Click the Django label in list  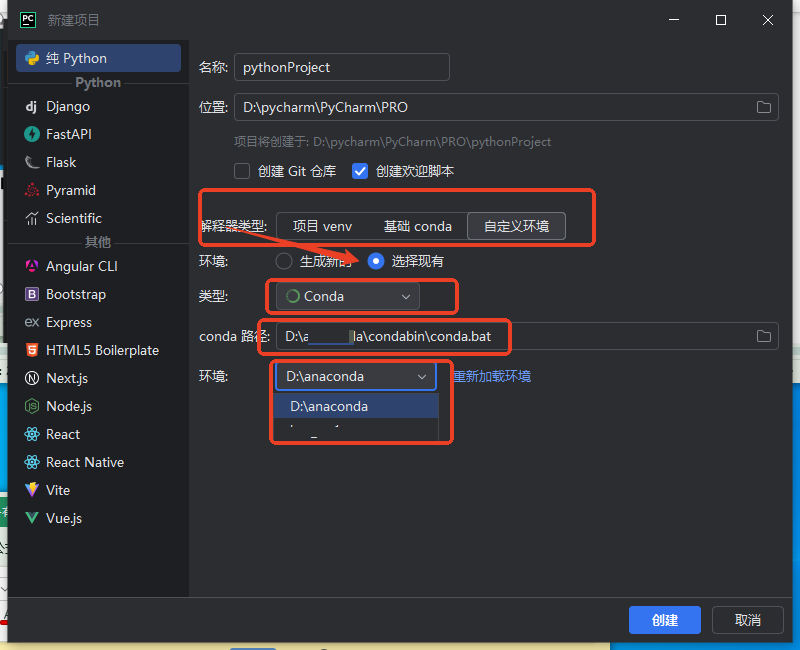click(x=68, y=106)
